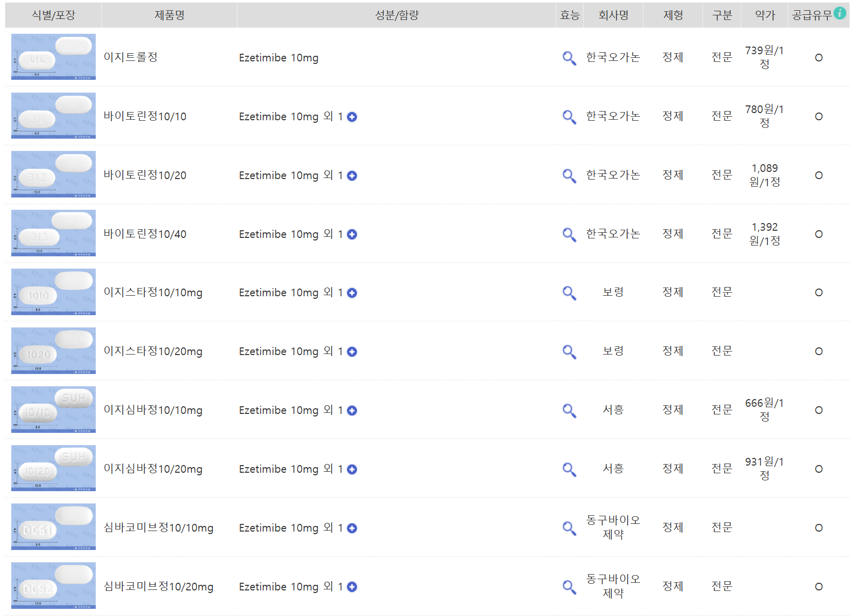Expand ingredients plus icon for 이지스타정10/10mg
Screen dimensions: 854x616
(352, 293)
